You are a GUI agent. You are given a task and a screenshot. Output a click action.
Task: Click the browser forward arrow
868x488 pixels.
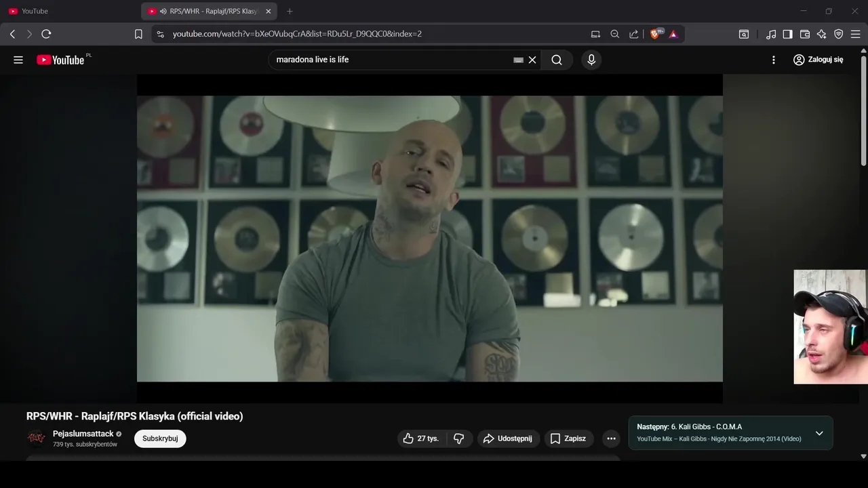tap(29, 34)
